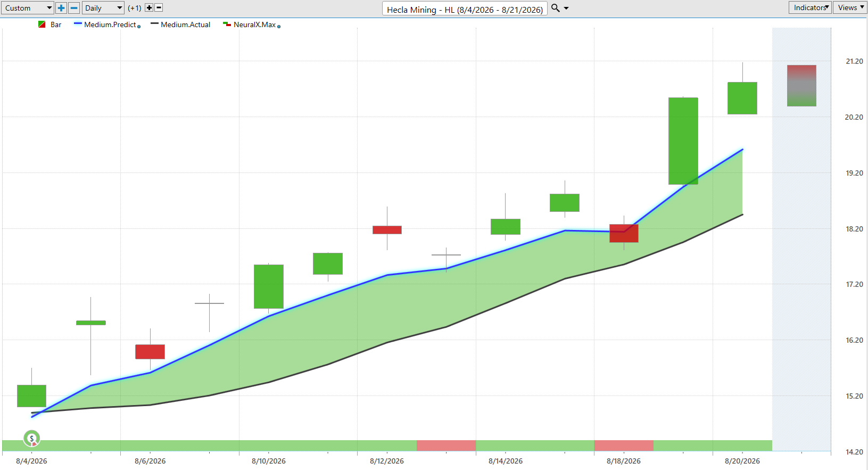Click the red candle above 8/6/2026
This screenshot has height=470, width=868.
150,352
